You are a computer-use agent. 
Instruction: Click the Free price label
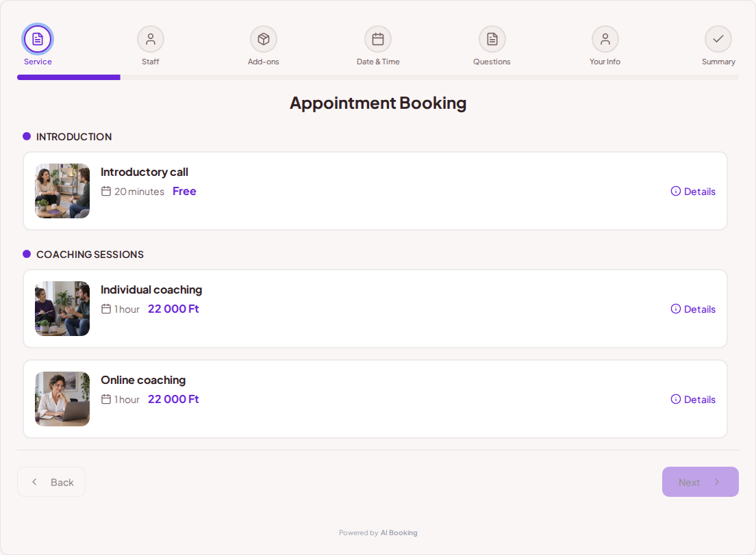(184, 191)
